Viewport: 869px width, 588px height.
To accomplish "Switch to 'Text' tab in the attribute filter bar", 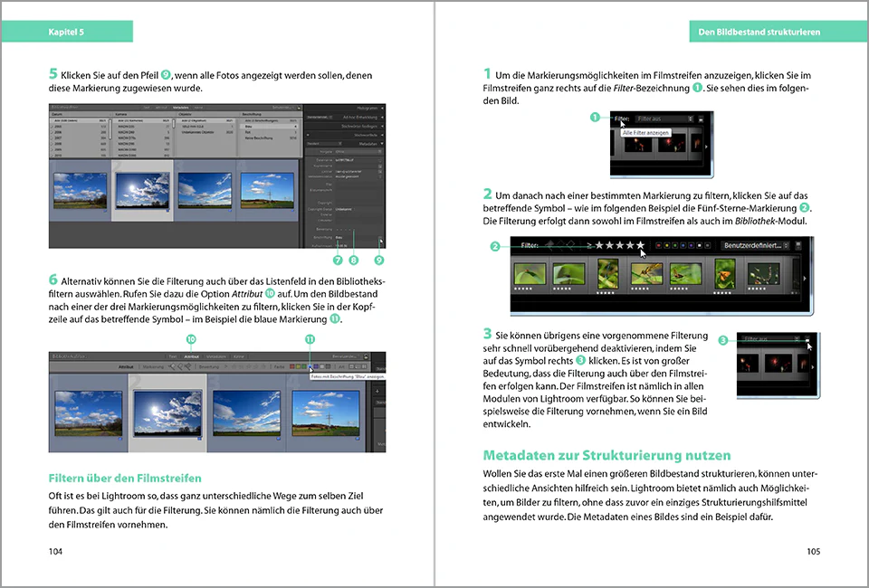I will coord(173,356).
